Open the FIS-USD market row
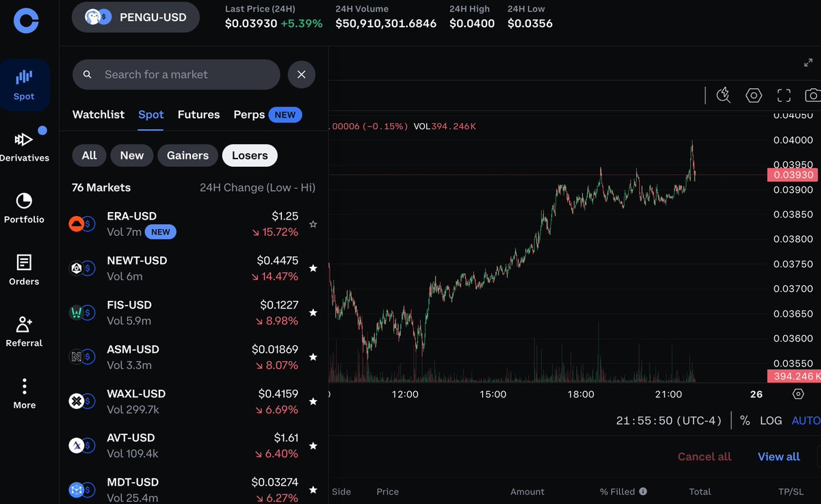The height and width of the screenshot is (504, 821). pos(194,313)
